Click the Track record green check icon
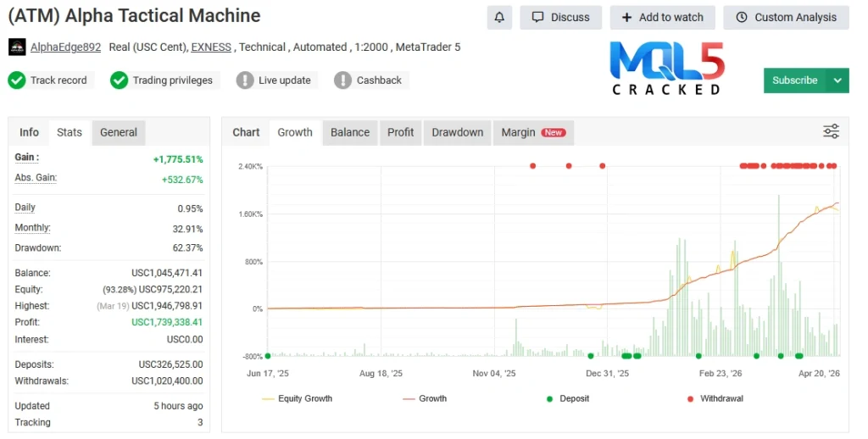This screenshot has height=439, width=868. [17, 81]
